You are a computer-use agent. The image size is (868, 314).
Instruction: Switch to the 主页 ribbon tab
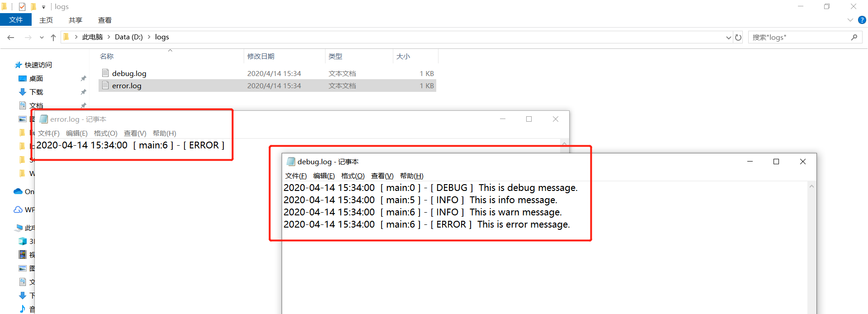[x=46, y=20]
